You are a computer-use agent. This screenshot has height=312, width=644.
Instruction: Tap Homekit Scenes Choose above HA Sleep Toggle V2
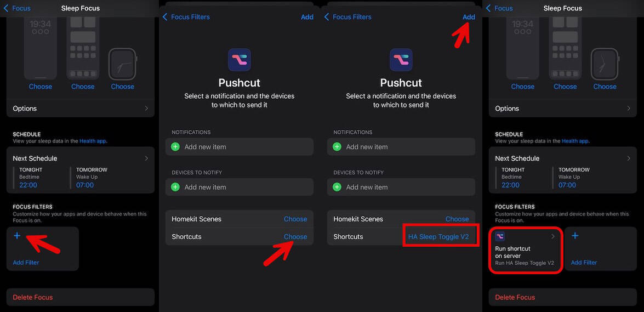click(457, 219)
